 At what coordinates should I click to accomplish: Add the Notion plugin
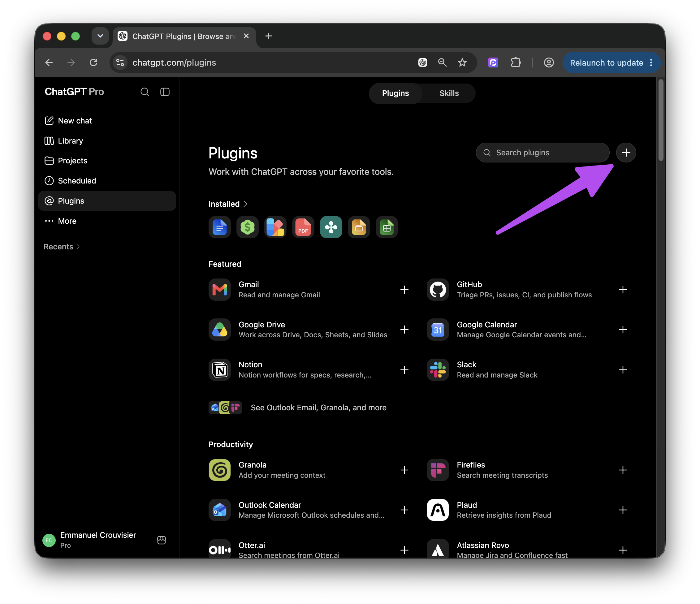[x=404, y=369]
